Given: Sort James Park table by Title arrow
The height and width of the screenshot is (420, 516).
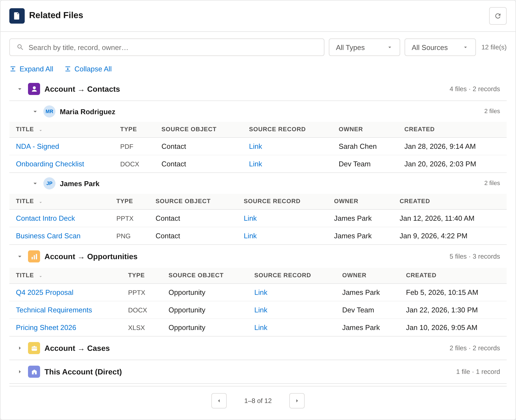Looking at the screenshot, I should 41,202.
